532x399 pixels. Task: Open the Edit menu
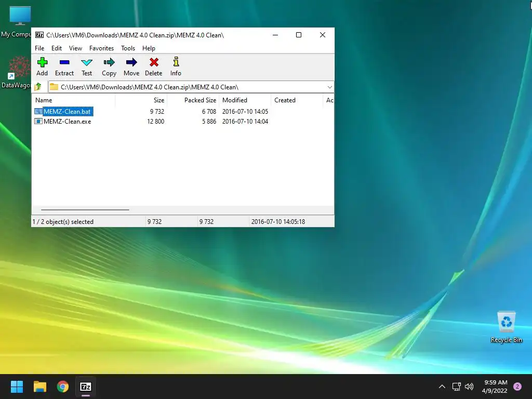[56, 48]
